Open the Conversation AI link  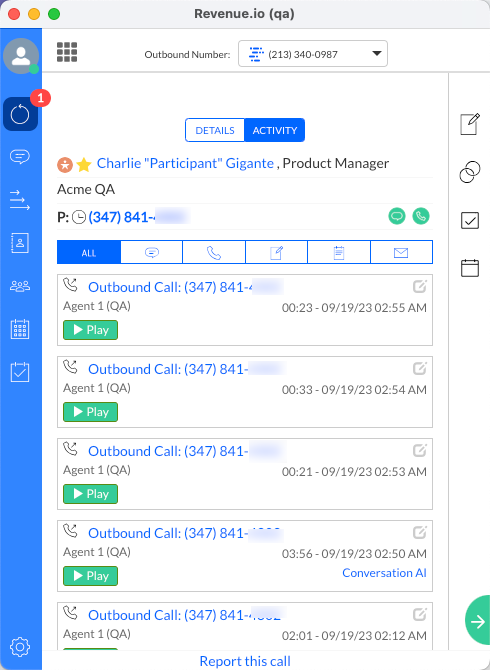click(x=384, y=573)
